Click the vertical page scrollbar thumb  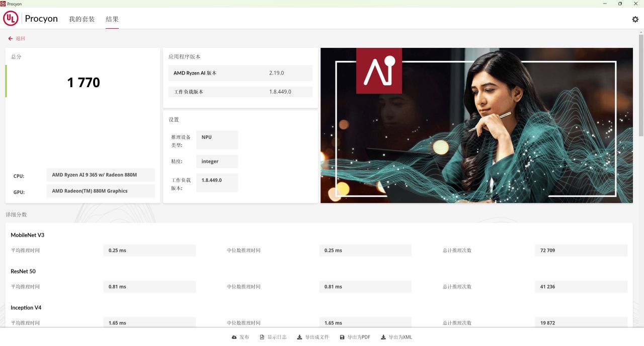[x=641, y=85]
